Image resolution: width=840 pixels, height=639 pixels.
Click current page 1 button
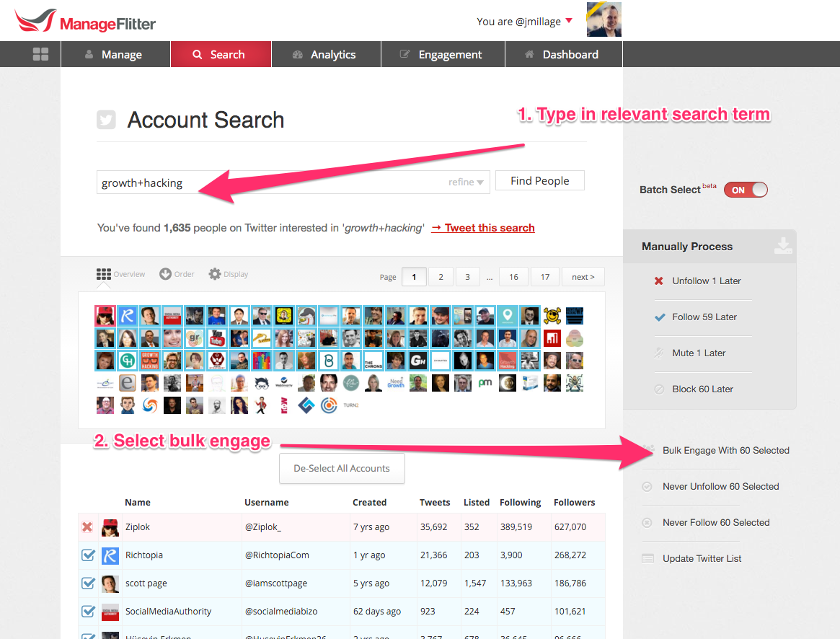pos(414,277)
